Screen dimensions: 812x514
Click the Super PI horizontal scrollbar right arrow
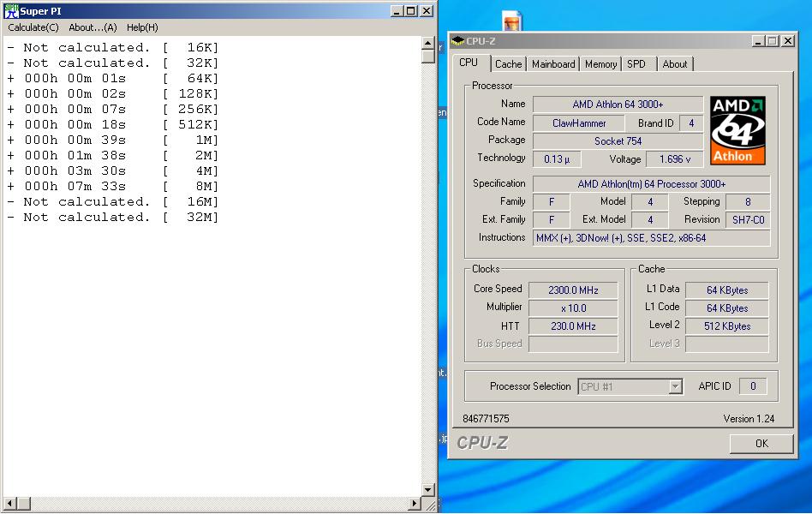414,503
